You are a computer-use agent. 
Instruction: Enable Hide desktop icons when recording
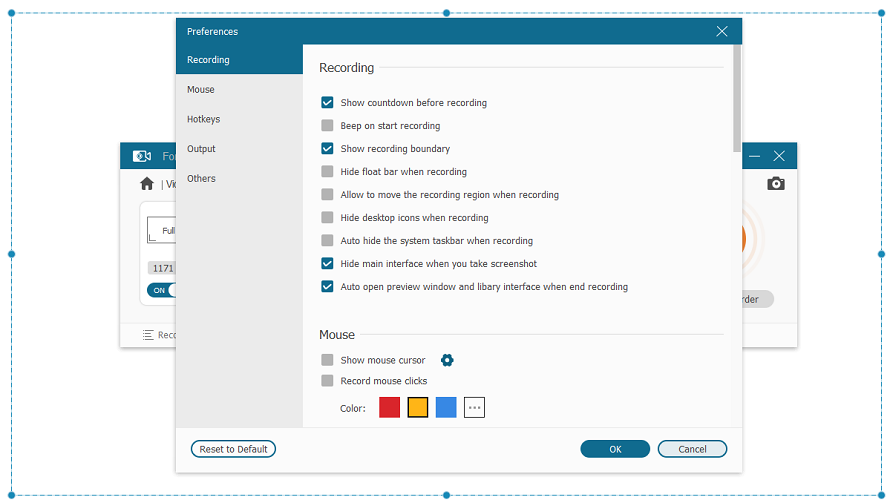click(x=327, y=217)
